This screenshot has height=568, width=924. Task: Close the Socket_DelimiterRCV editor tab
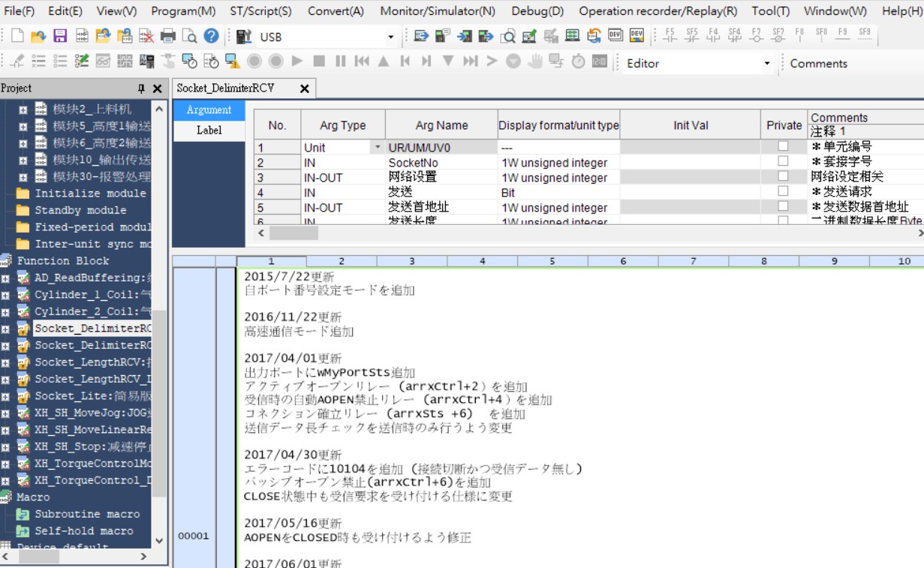(304, 89)
